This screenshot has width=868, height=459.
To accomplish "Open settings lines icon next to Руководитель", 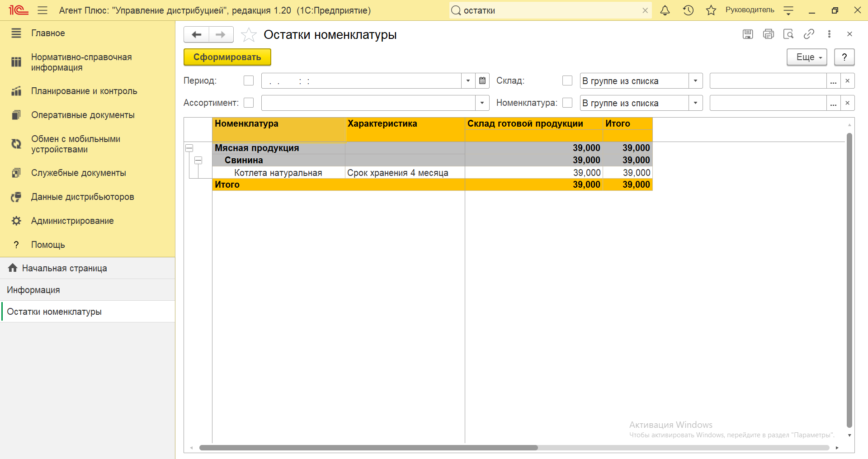I will point(788,10).
